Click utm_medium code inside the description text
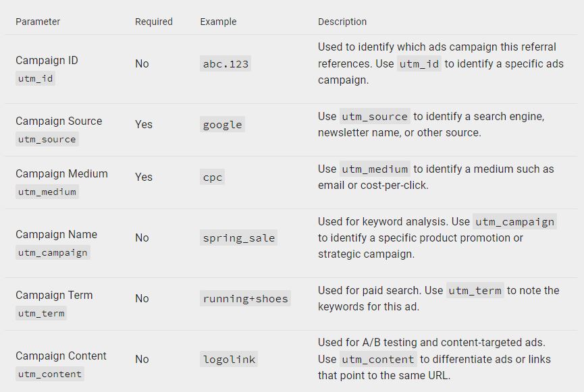The height and width of the screenshot is (392, 584). tap(375, 169)
